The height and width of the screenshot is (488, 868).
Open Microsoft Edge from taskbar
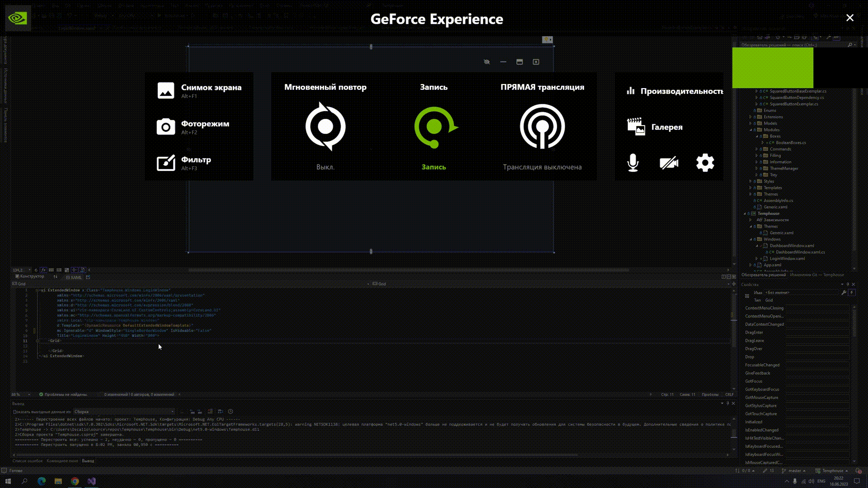(42, 481)
